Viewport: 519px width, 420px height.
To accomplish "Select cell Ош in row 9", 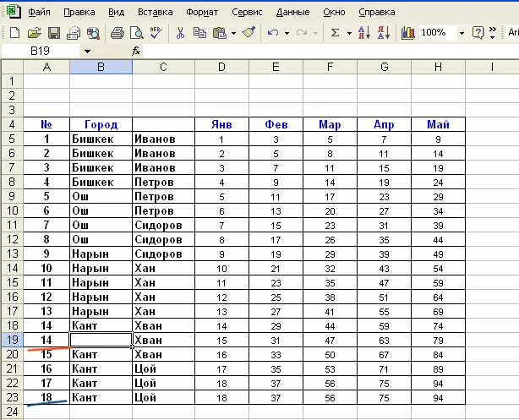I will pyautogui.click(x=101, y=196).
